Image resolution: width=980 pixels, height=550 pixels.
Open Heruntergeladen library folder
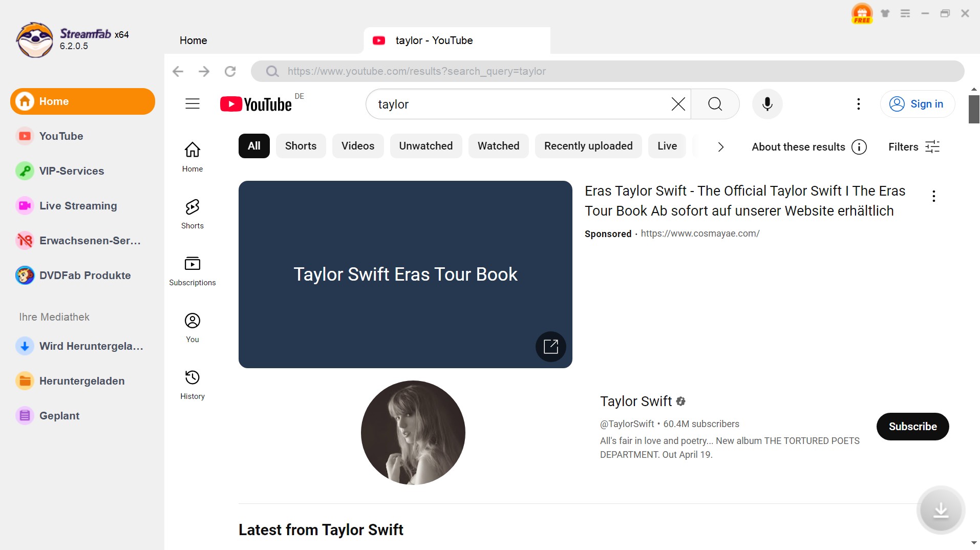82,381
